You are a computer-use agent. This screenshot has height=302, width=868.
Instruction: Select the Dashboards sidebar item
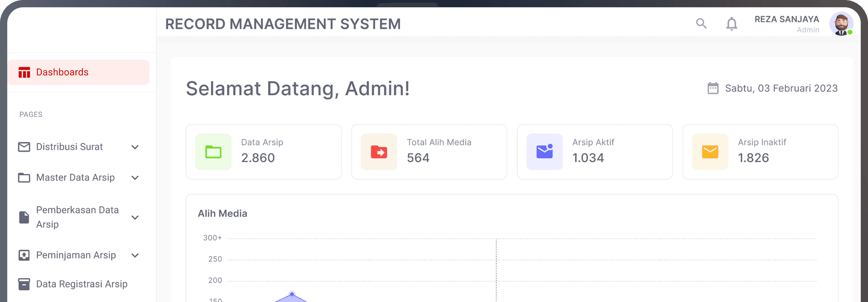79,72
